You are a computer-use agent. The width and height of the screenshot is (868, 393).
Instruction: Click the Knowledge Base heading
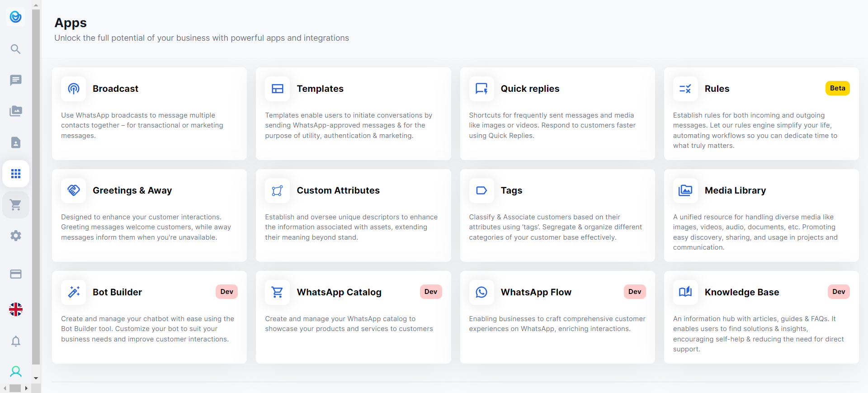tap(741, 292)
